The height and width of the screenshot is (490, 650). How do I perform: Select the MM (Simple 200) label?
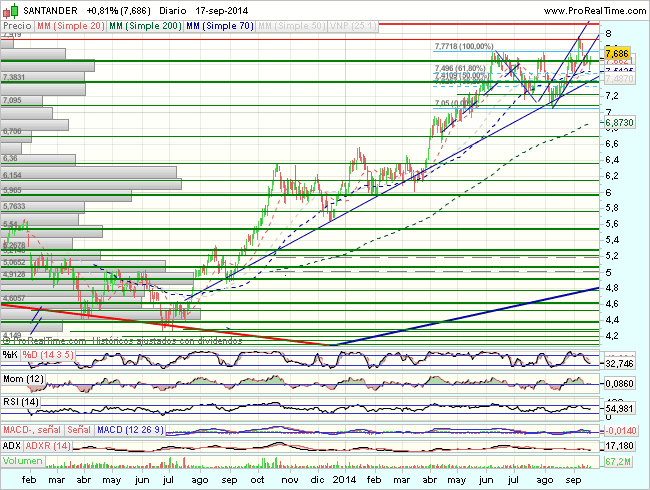pyautogui.click(x=145, y=26)
